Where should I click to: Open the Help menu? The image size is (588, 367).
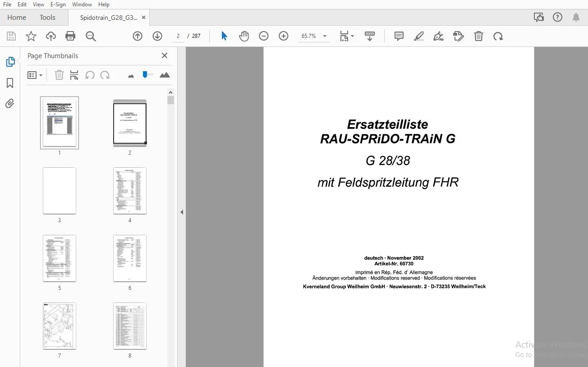click(104, 5)
